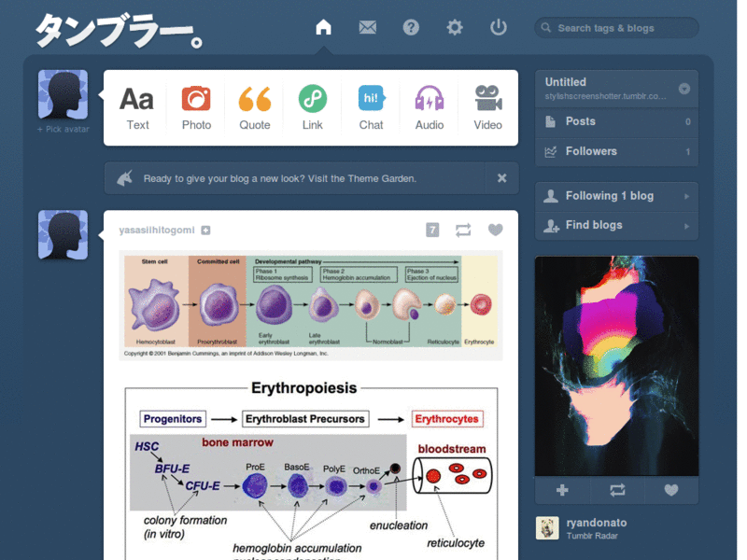Create a new Chat post
Image resolution: width=747 pixels, height=560 pixels.
(x=371, y=108)
